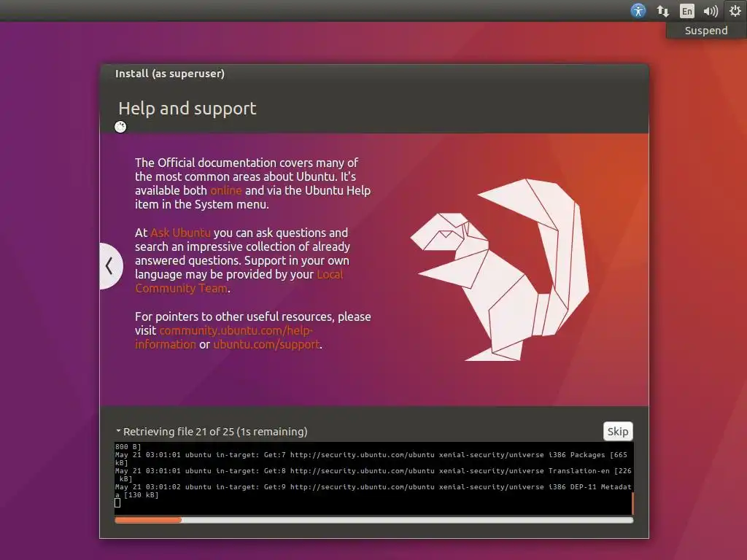This screenshot has width=747, height=560.
Task: Open the sound volume indicator
Action: coord(711,11)
